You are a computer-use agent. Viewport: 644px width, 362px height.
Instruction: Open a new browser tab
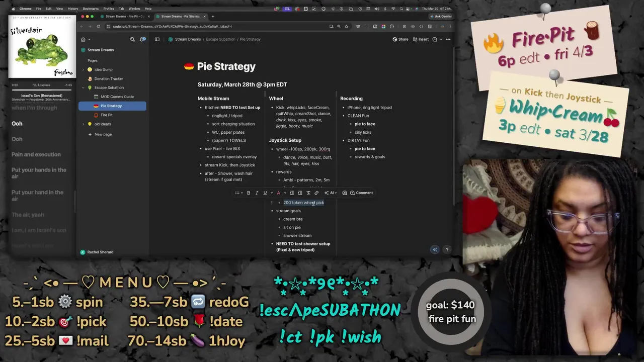[213, 16]
